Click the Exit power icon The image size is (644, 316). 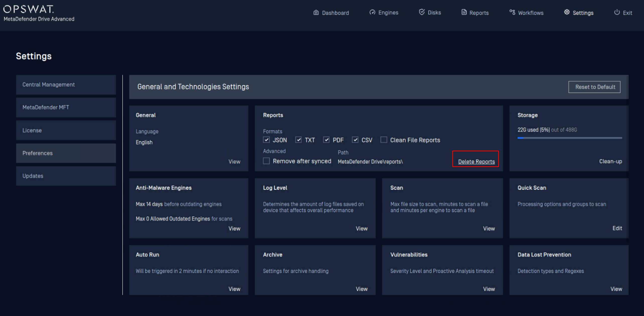click(x=617, y=12)
